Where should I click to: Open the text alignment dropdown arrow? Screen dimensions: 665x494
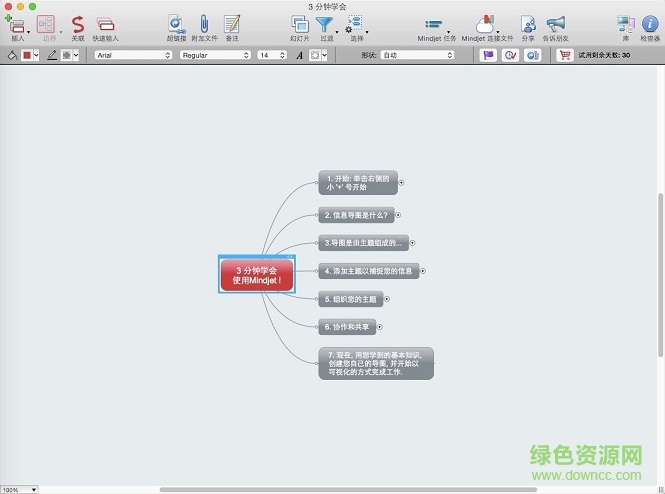pyautogui.click(x=324, y=55)
